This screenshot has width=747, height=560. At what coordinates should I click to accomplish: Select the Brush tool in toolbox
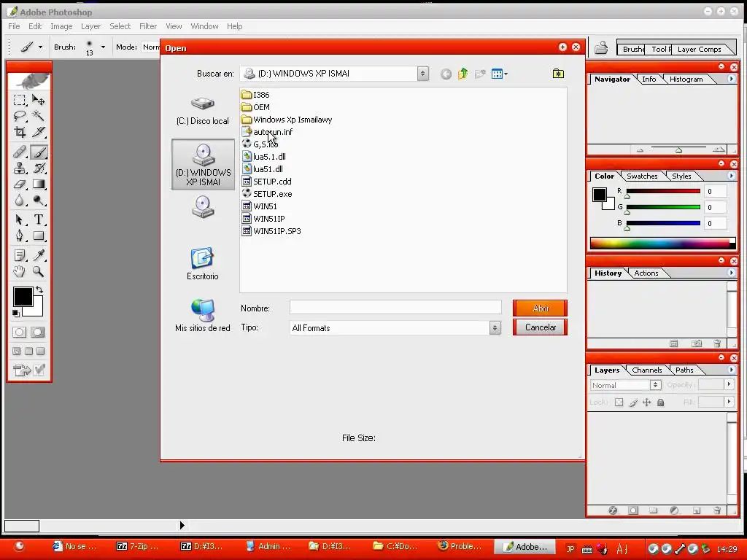39,152
